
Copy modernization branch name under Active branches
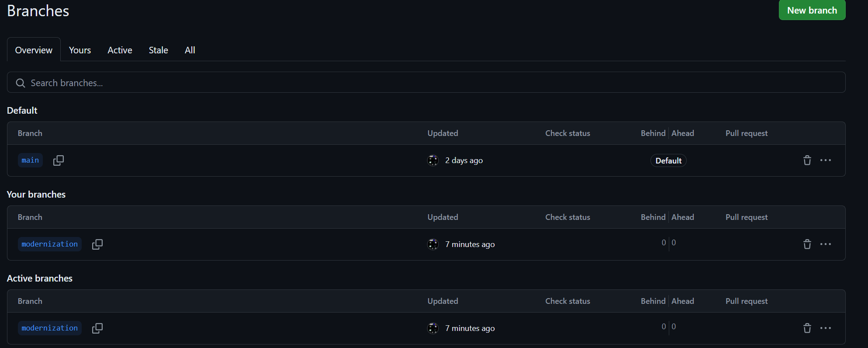(97, 328)
